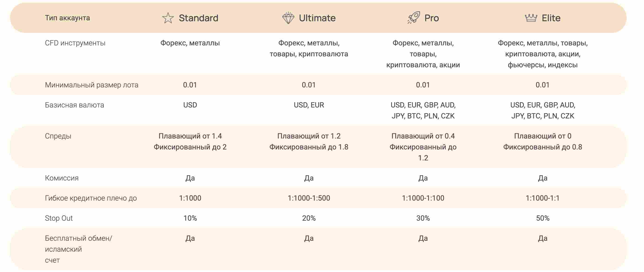Click the "Спреды" row label
Screen dimensions: 644x272
pyautogui.click(x=58, y=136)
